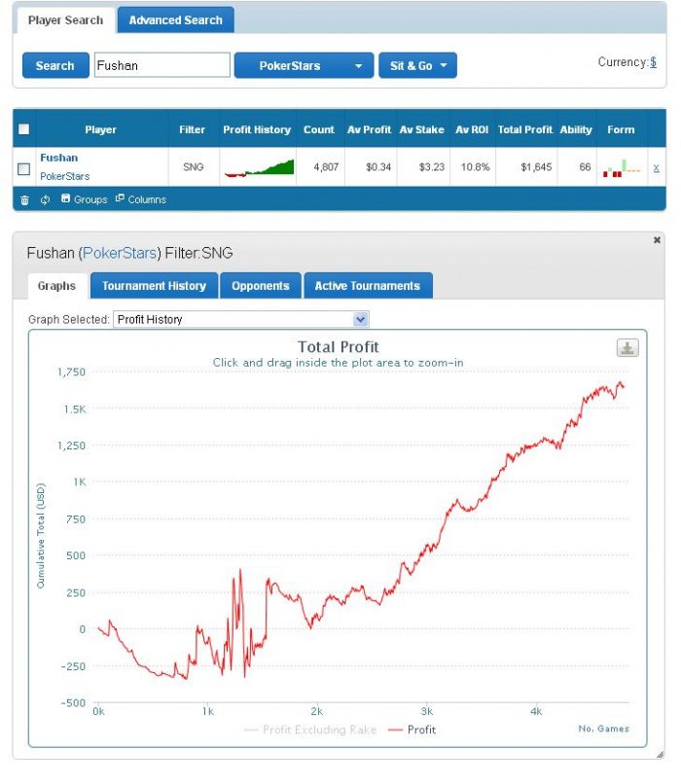Toggle the Profit legend series
The width and height of the screenshot is (681, 784).
pyautogui.click(x=412, y=730)
